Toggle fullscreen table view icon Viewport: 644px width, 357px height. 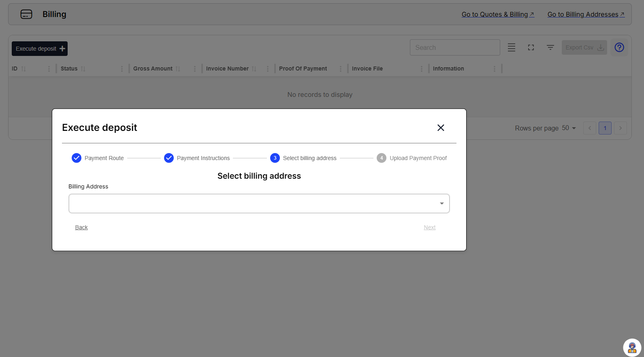[531, 47]
